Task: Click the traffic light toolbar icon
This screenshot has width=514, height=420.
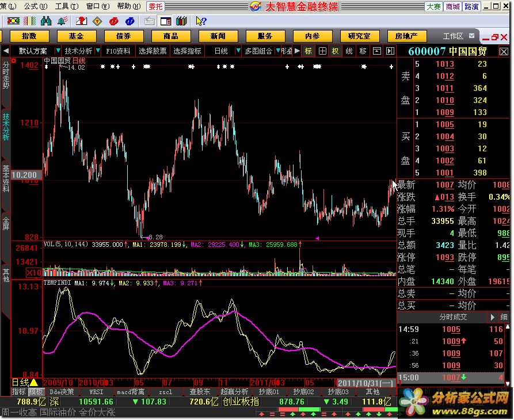Action: click(13, 21)
